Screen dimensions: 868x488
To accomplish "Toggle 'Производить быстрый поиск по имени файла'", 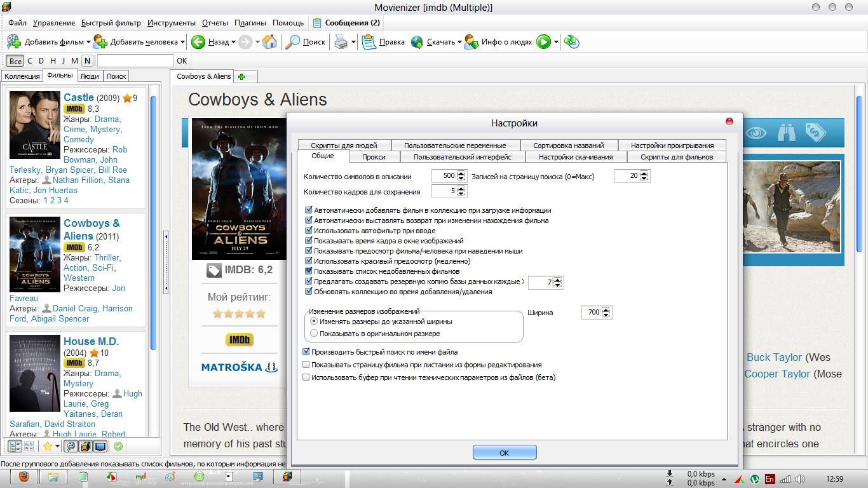I will point(306,352).
